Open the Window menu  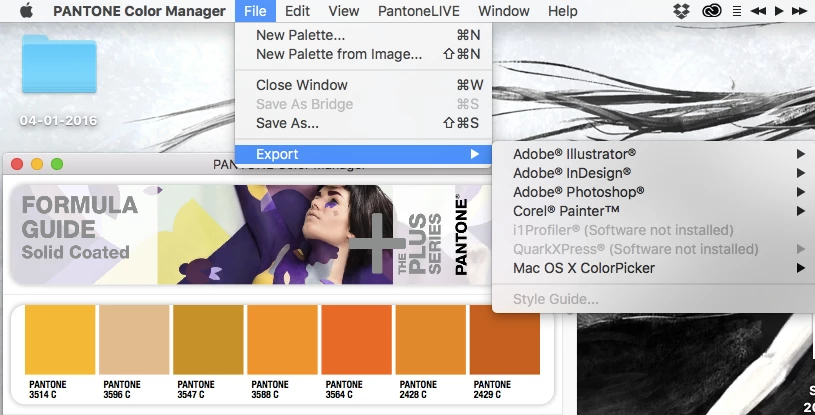[504, 11]
